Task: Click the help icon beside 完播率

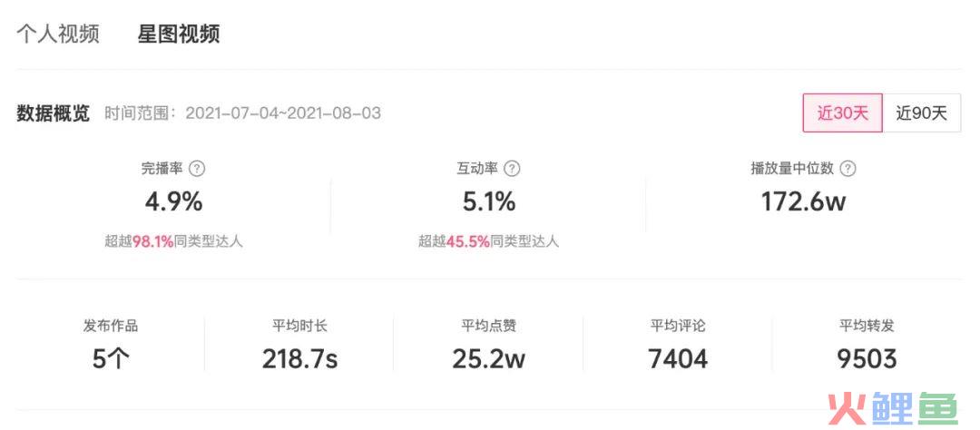Action: tap(198, 169)
